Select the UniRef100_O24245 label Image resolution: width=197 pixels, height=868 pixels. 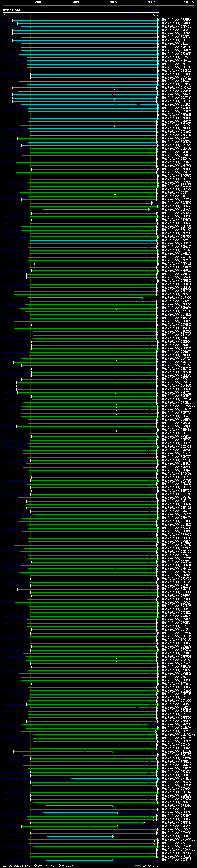176,708
